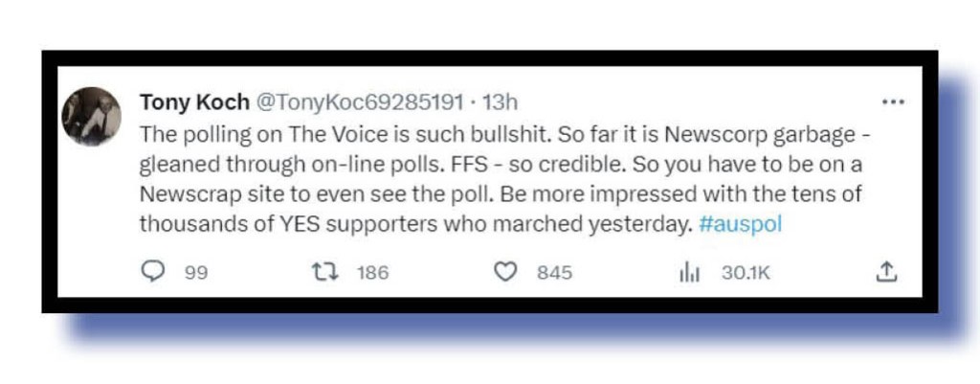Click the 30.1K views count
Image resolution: width=980 pixels, height=384 pixels.
tap(746, 273)
